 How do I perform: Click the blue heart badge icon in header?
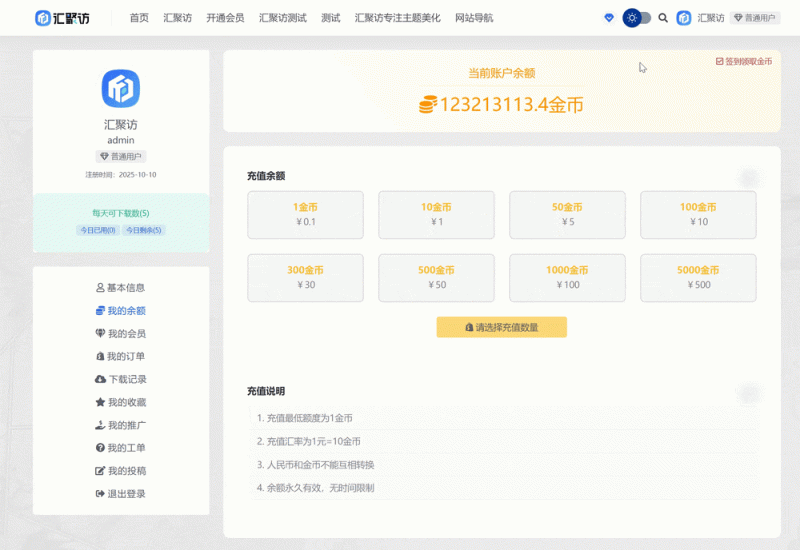[609, 18]
